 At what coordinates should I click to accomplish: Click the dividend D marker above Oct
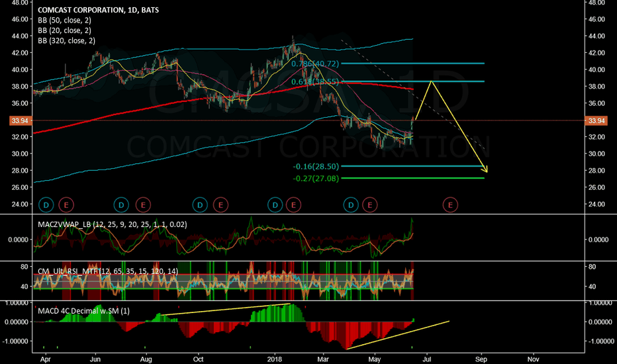click(200, 205)
